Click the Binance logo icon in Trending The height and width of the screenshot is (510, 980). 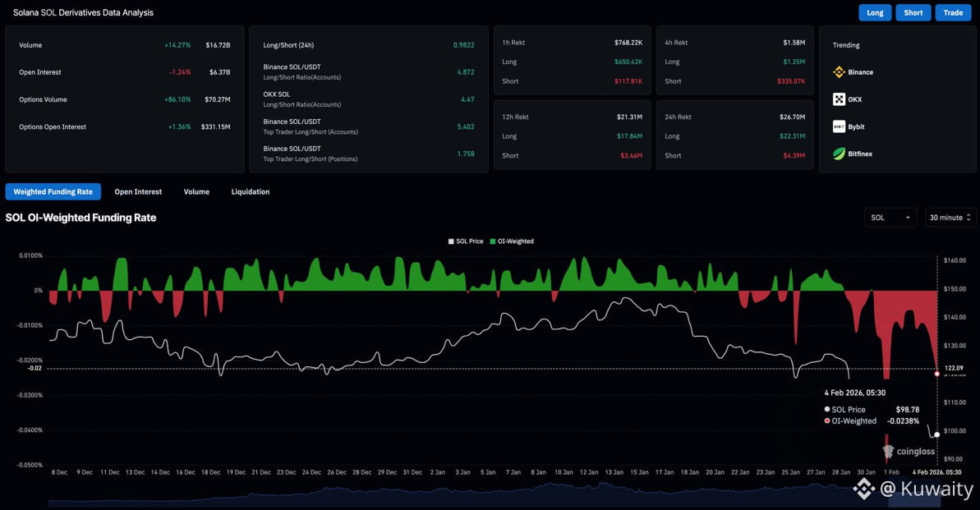839,72
